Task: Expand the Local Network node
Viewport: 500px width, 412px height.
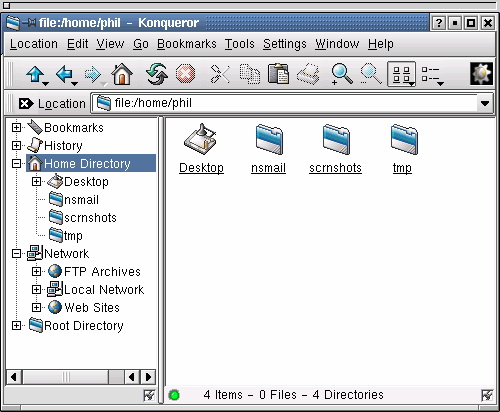Action: [36, 289]
